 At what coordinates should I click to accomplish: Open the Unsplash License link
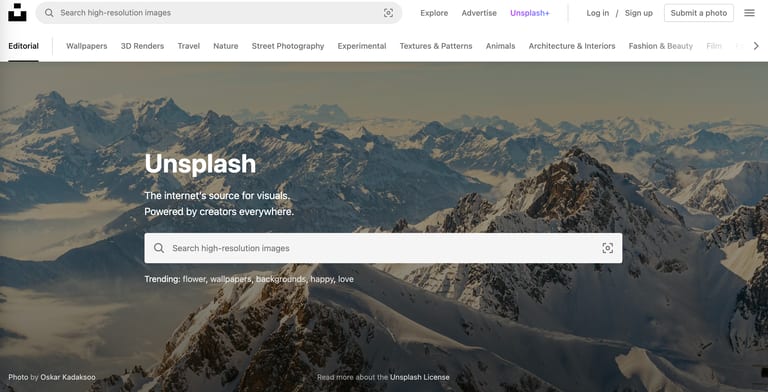pyautogui.click(x=420, y=377)
